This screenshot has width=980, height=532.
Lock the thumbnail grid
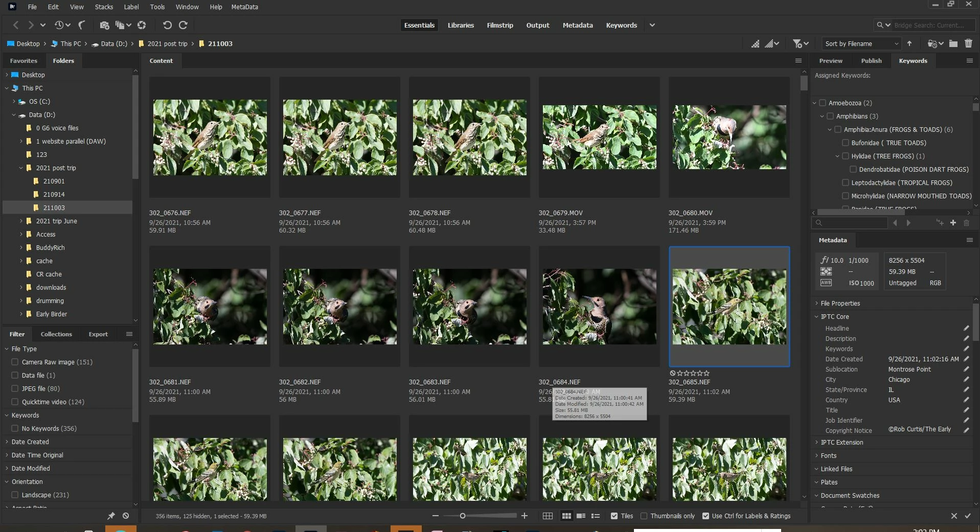(548, 516)
